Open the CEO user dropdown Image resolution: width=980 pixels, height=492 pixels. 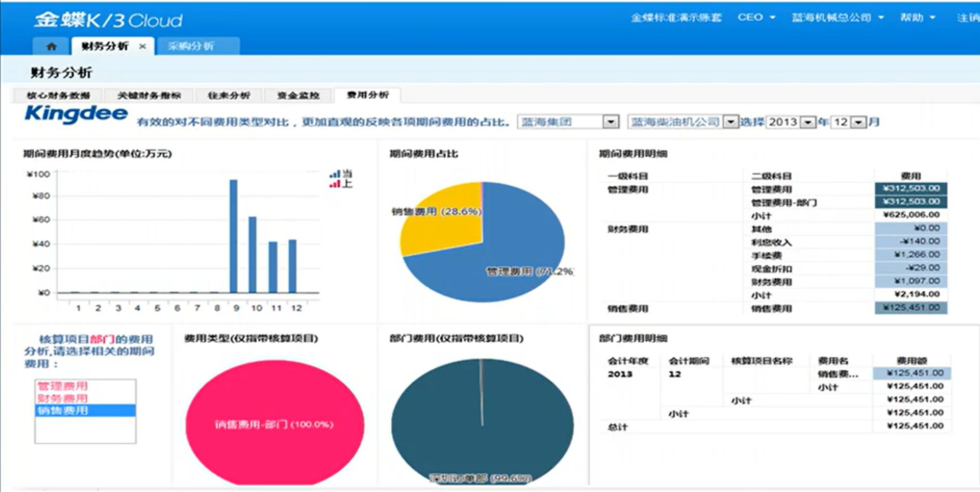click(x=756, y=17)
